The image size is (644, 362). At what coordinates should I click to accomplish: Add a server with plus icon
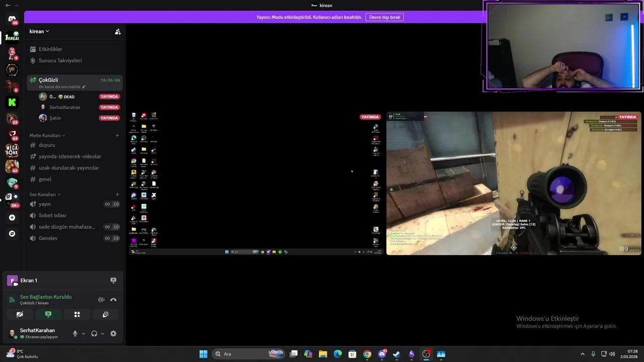click(x=12, y=218)
